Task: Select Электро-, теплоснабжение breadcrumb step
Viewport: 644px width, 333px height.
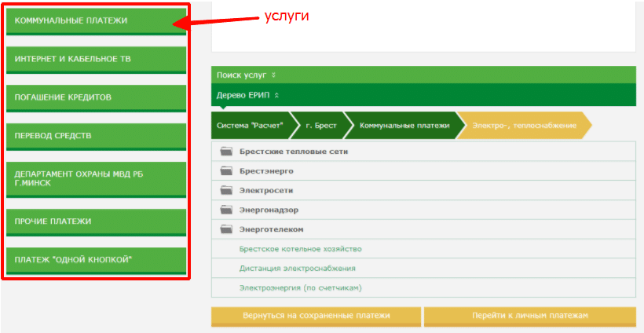Action: coord(525,125)
